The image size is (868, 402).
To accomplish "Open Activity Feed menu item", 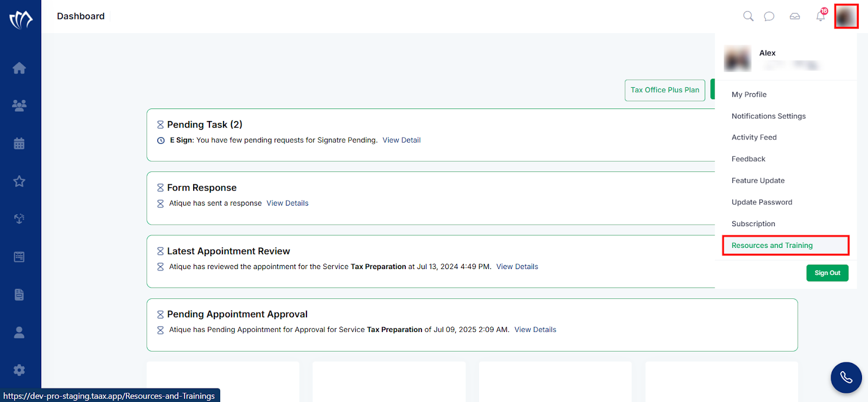I will (754, 137).
